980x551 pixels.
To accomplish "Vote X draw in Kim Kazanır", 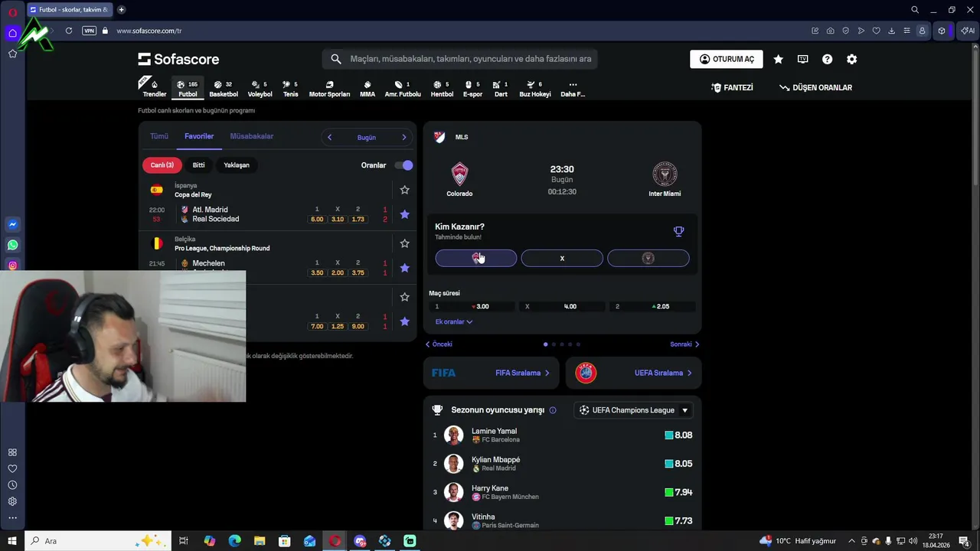I will pos(562,259).
